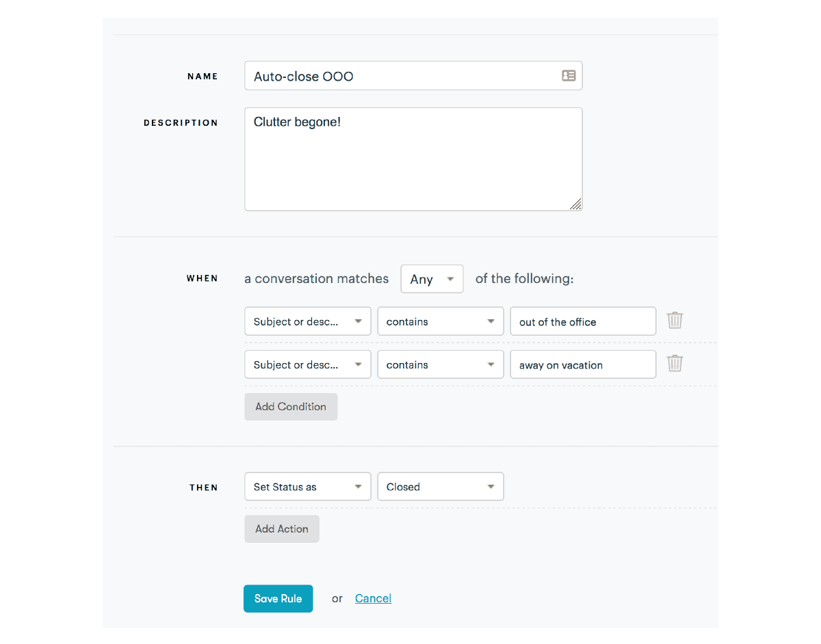
Task: Click the "away on vacation" text input
Action: [582, 364]
